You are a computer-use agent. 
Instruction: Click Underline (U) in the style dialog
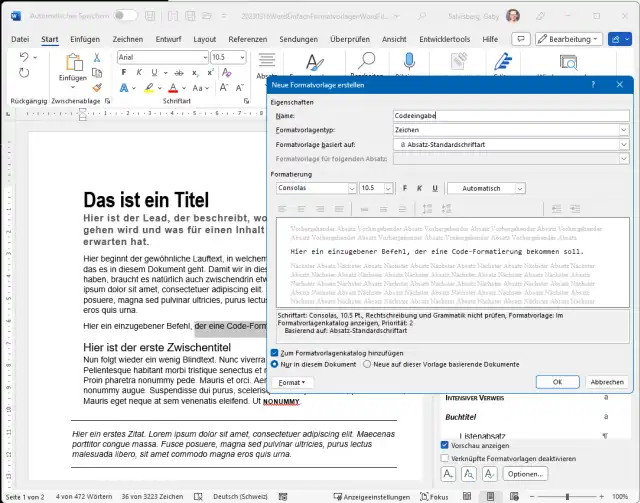(x=434, y=188)
